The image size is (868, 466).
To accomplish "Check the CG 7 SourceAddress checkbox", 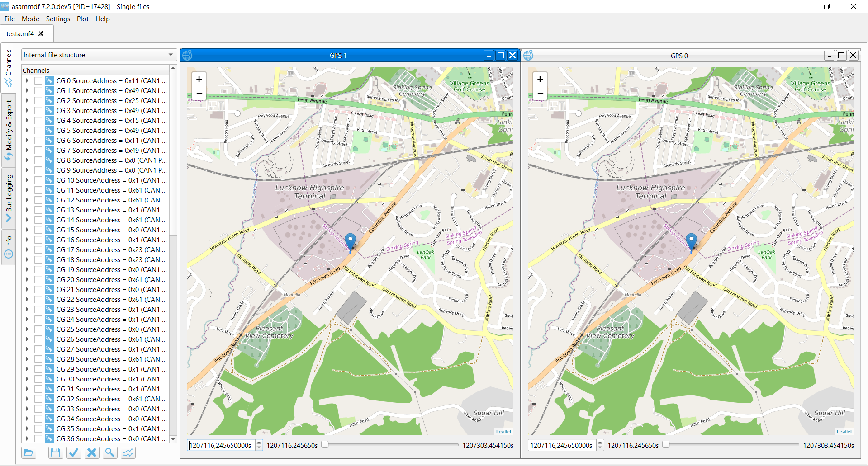I will [x=38, y=150].
